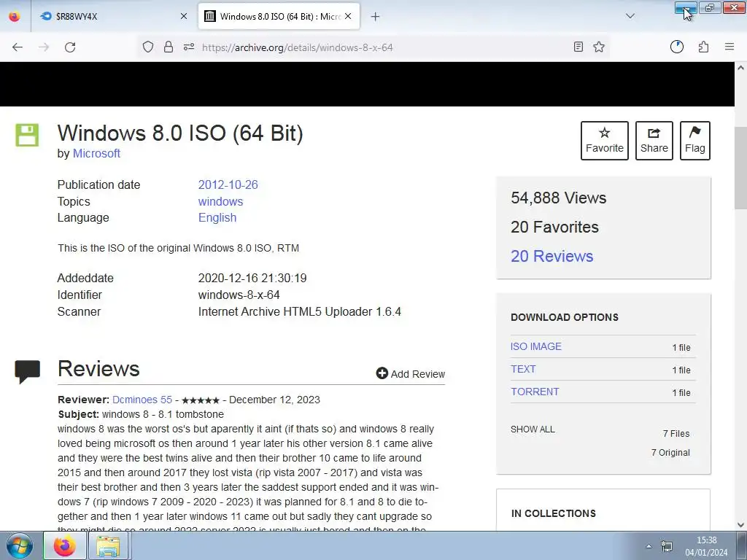The image size is (747, 560).
Task: Open the English language link
Action: 217,217
